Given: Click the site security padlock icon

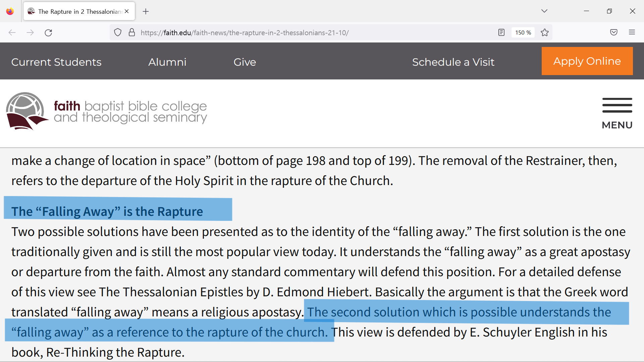Looking at the screenshot, I should [x=132, y=33].
